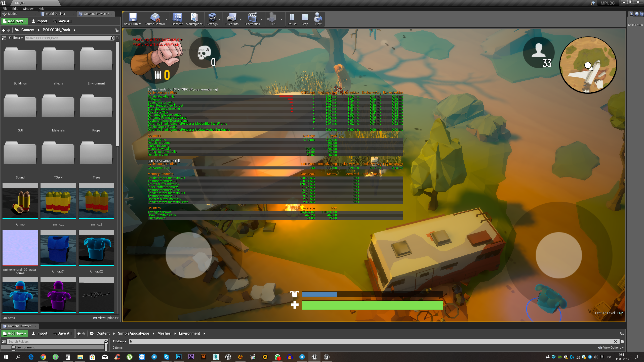
Task: Open the Filters dropdown in Content Browser 2
Action: click(16, 38)
